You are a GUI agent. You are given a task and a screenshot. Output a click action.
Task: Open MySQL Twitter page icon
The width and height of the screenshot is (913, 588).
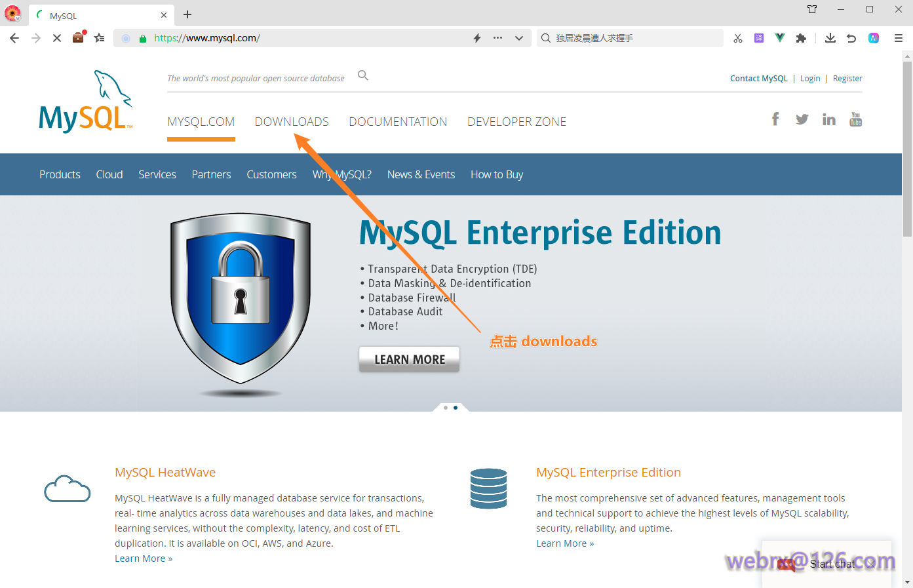pos(802,119)
